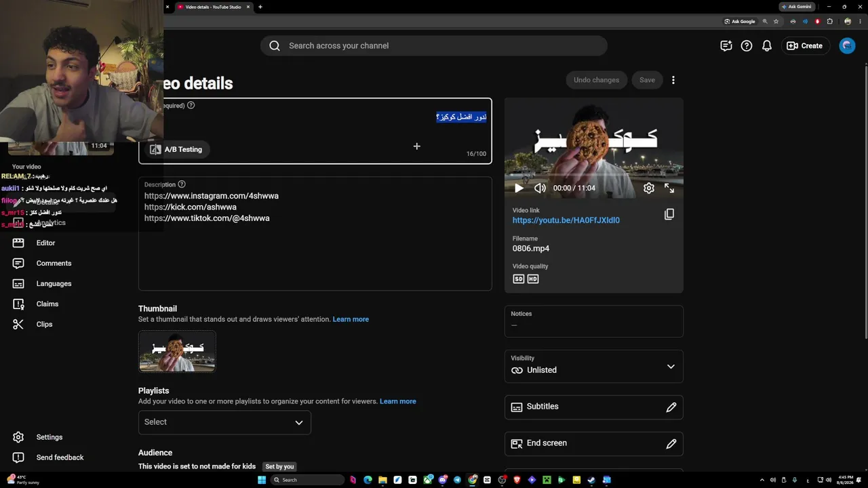Open Discord from the taskbar
This screenshot has width=868, height=488.
click(443, 480)
